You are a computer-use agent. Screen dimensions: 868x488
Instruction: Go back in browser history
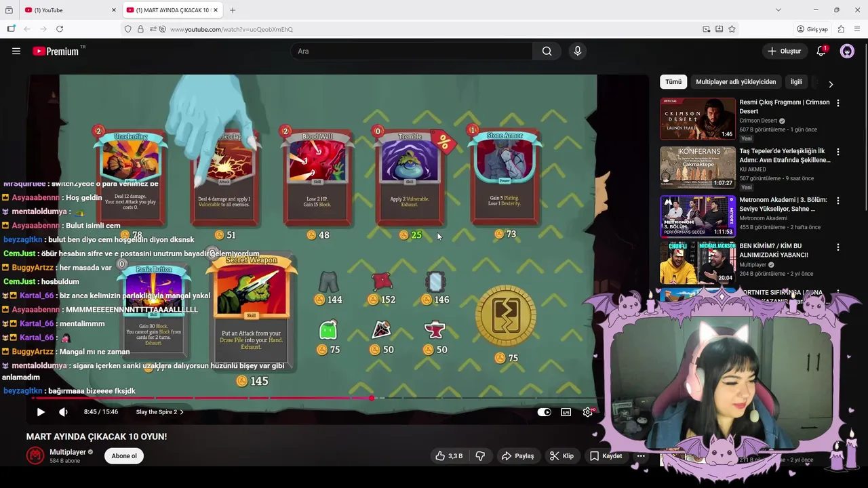click(27, 29)
